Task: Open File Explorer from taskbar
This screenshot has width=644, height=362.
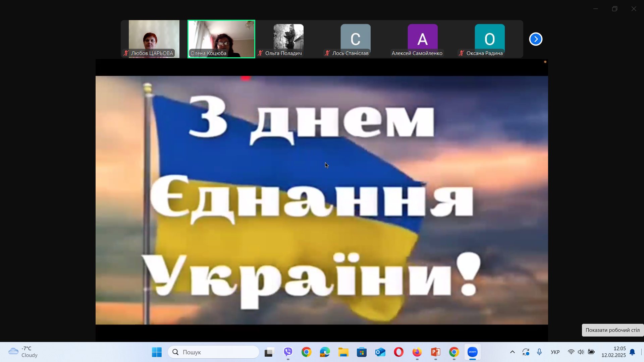Action: 343,352
